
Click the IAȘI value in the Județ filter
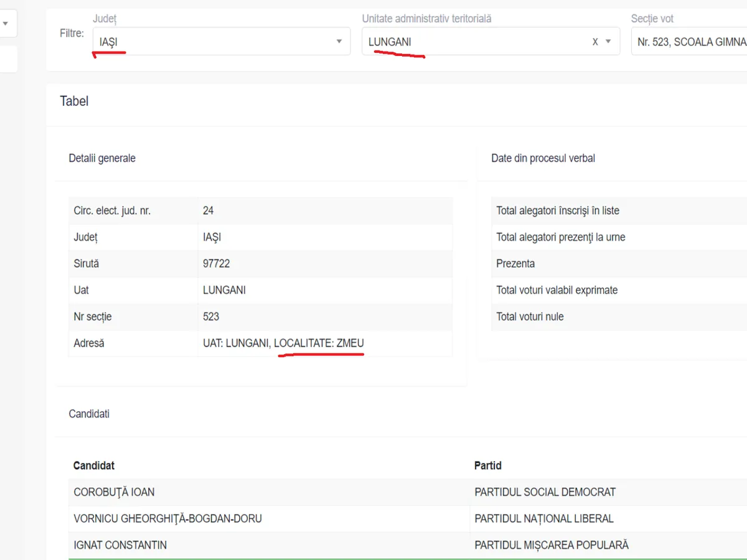(x=109, y=42)
